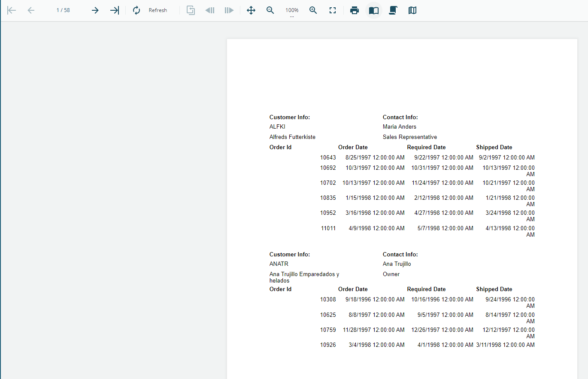
Task: Open the print dialog
Action: point(355,10)
